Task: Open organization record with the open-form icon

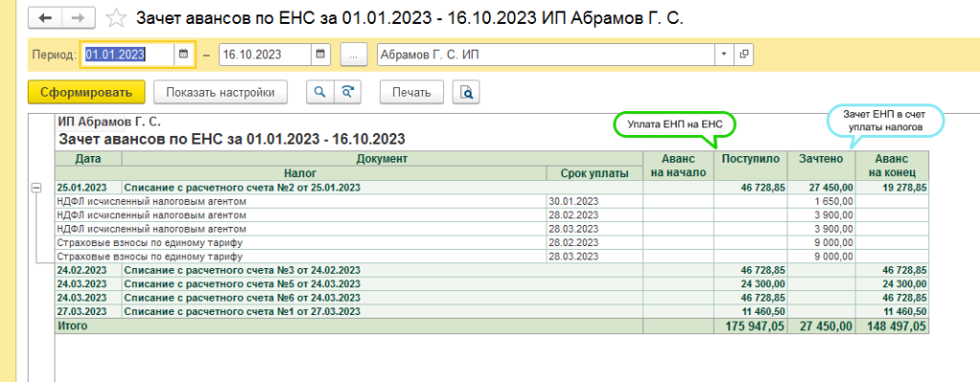Action: coord(743,55)
